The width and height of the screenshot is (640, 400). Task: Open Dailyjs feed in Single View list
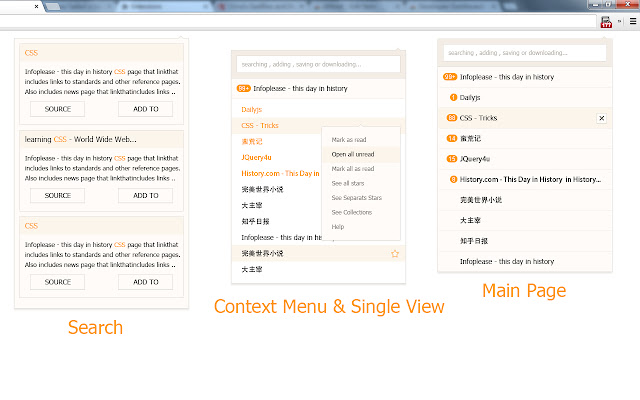[x=252, y=109]
